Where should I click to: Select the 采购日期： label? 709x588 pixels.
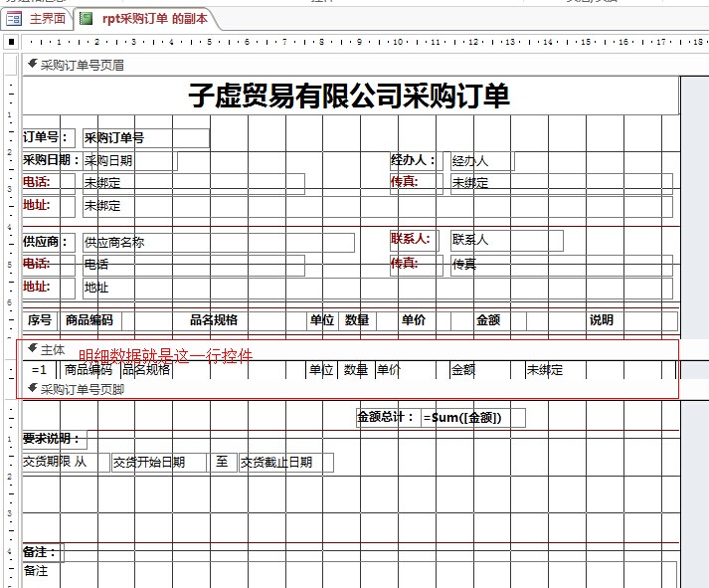(51, 160)
